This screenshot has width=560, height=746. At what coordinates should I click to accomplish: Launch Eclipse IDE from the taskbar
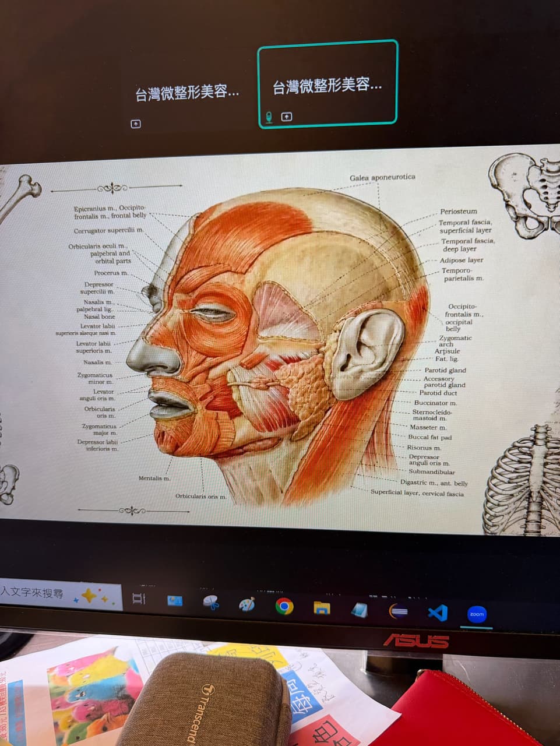pos(398,611)
